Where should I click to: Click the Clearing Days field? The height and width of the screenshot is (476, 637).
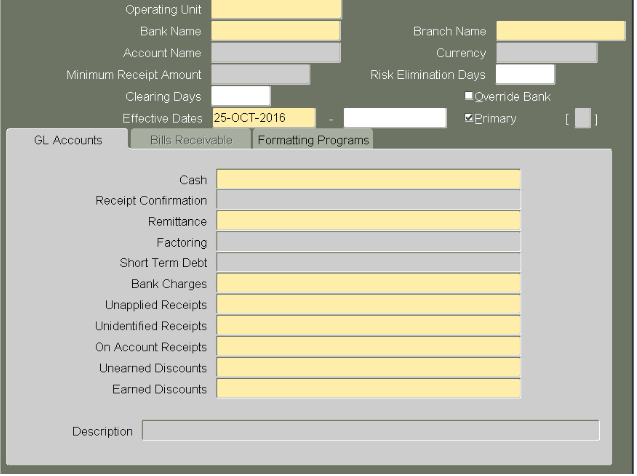pyautogui.click(x=241, y=97)
